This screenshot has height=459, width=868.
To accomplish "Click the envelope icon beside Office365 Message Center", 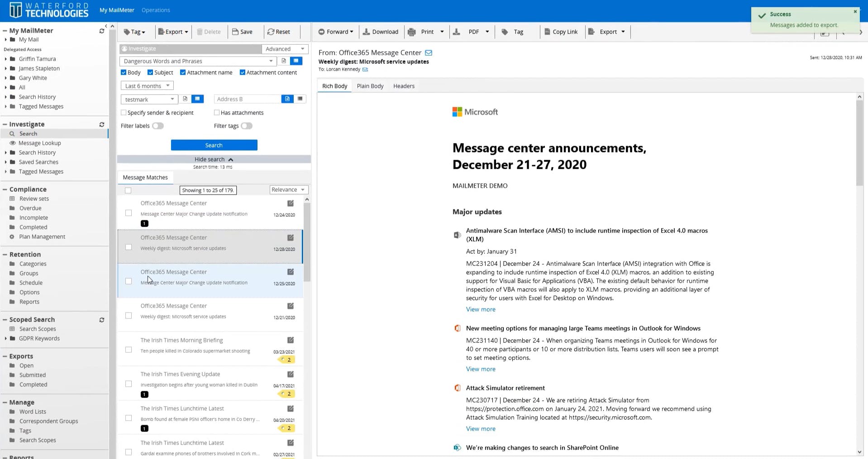I will (429, 53).
